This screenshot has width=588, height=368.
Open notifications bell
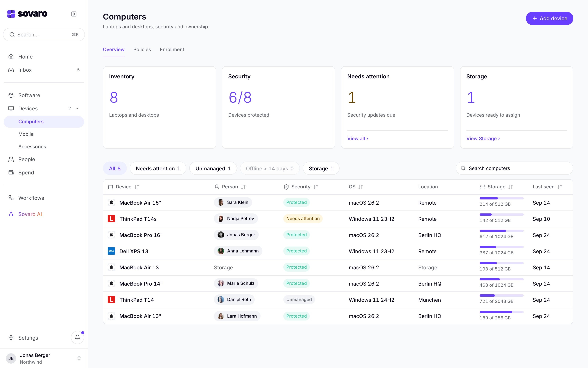pyautogui.click(x=78, y=337)
